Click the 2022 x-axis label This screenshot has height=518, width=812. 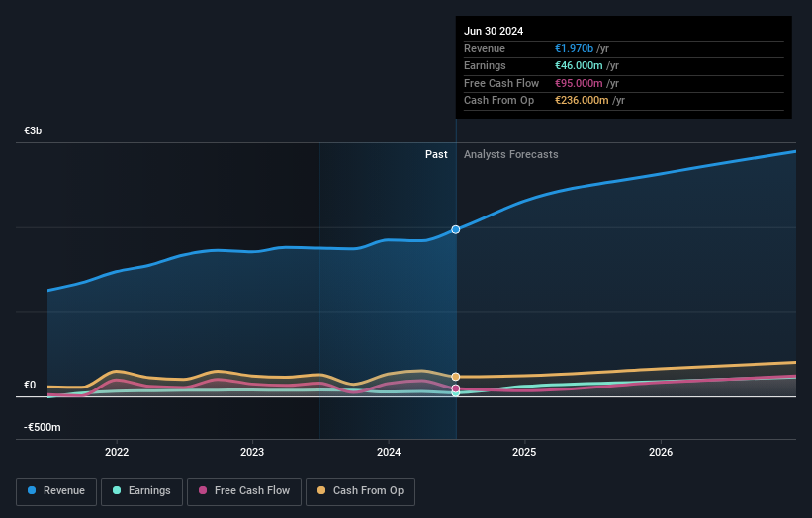click(117, 453)
